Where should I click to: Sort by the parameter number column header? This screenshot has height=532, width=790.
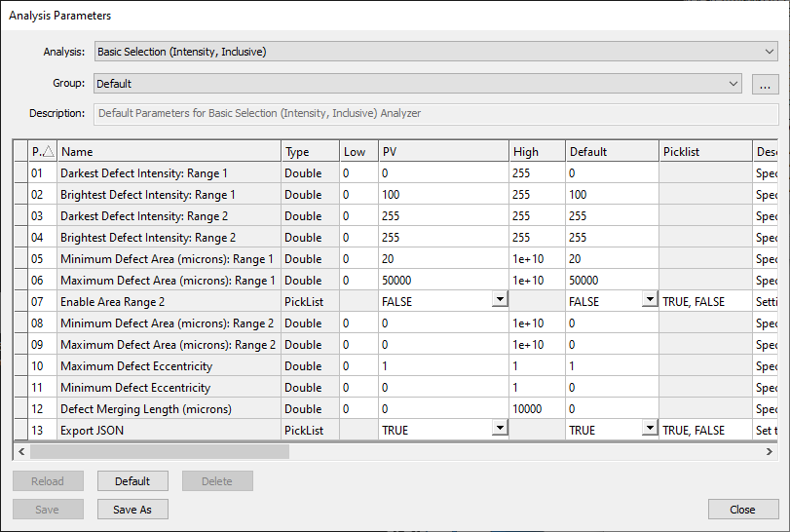pos(43,152)
